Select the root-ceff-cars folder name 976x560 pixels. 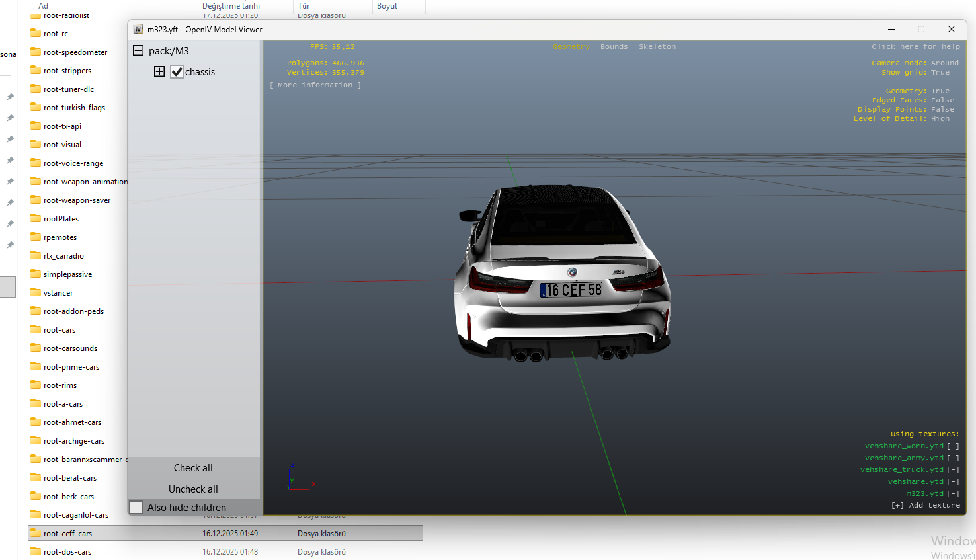(x=67, y=534)
